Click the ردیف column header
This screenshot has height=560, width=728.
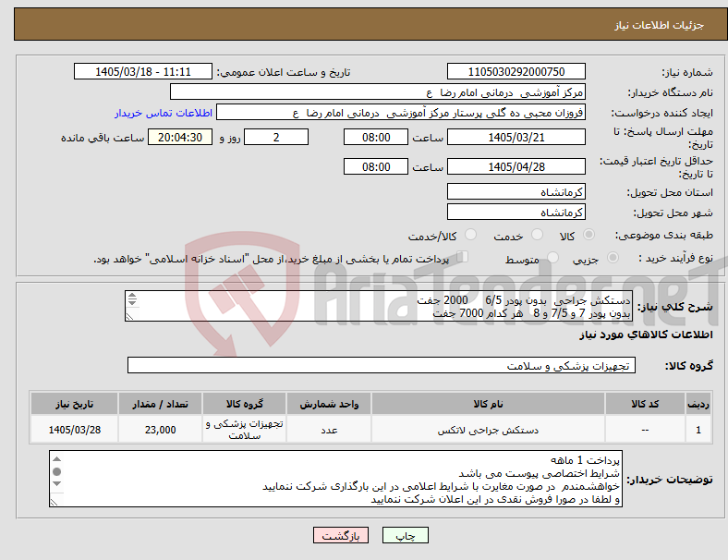698,404
